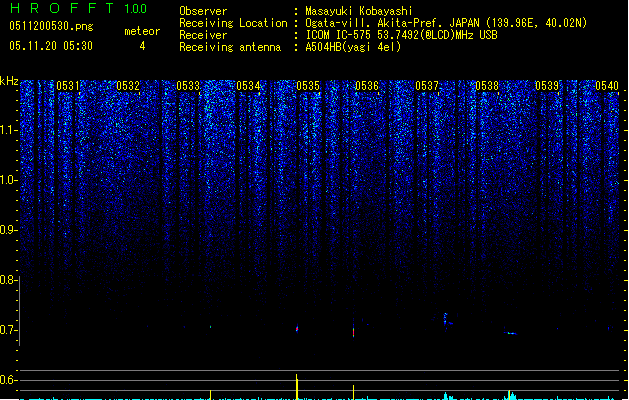Click the Ogata-vill. Akita-Pref. JAPAN location text

(x=446, y=23)
